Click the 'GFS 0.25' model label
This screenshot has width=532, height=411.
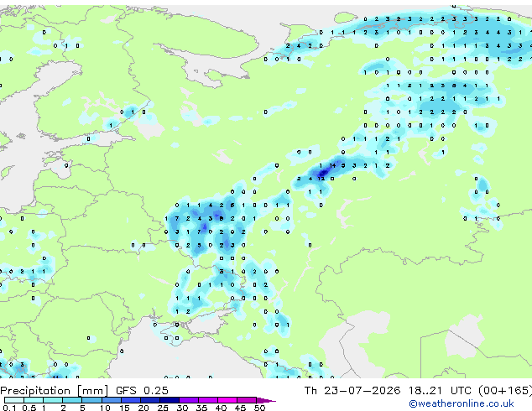142,391
